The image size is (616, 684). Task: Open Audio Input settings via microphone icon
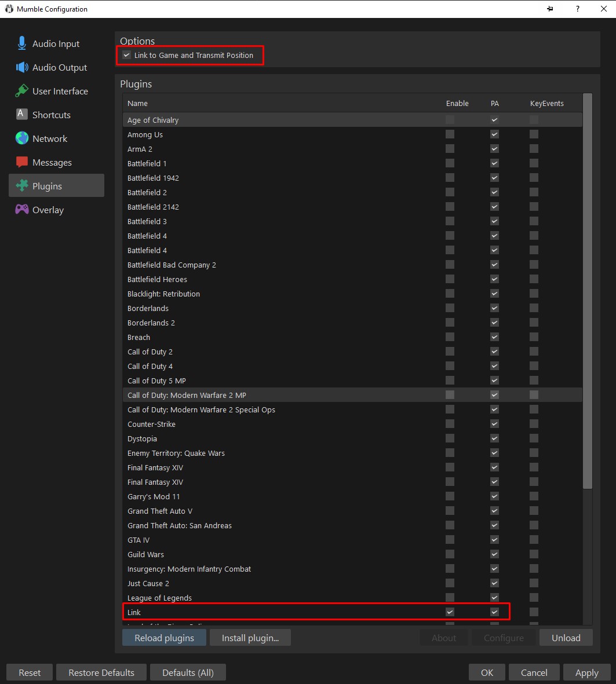pyautogui.click(x=21, y=43)
